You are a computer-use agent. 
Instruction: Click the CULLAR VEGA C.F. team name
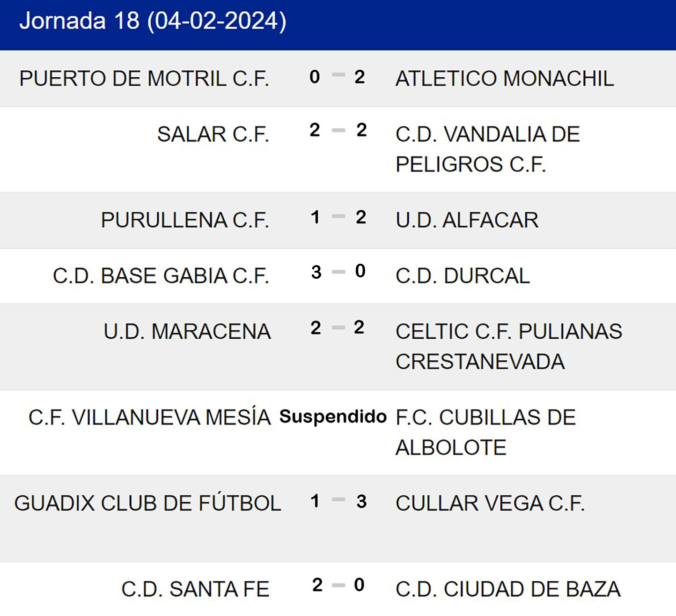point(490,504)
